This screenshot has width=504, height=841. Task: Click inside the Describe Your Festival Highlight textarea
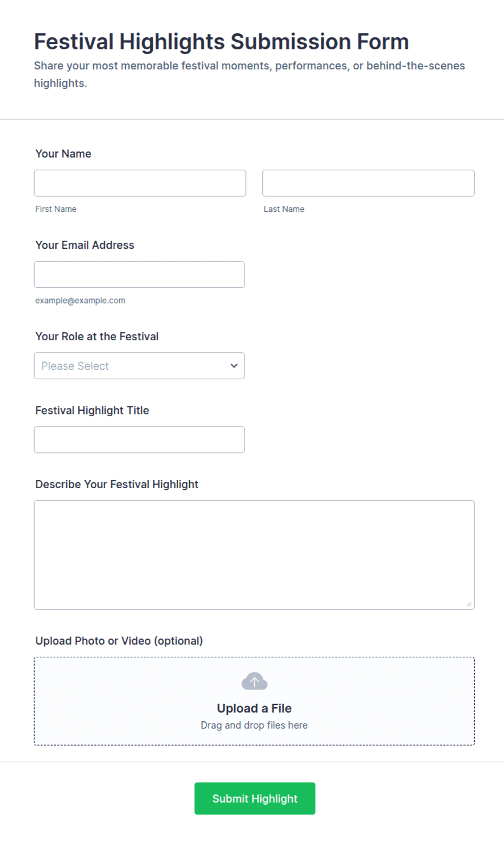tap(254, 555)
